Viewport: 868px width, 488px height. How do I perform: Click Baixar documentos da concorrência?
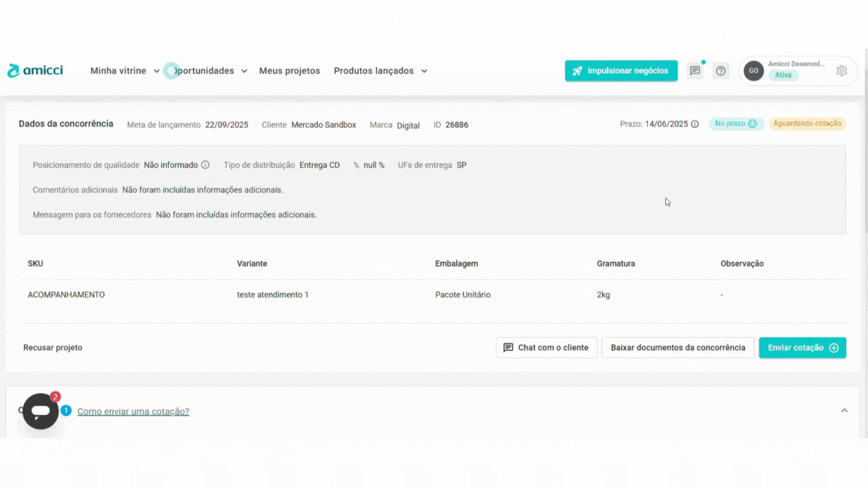(x=677, y=347)
